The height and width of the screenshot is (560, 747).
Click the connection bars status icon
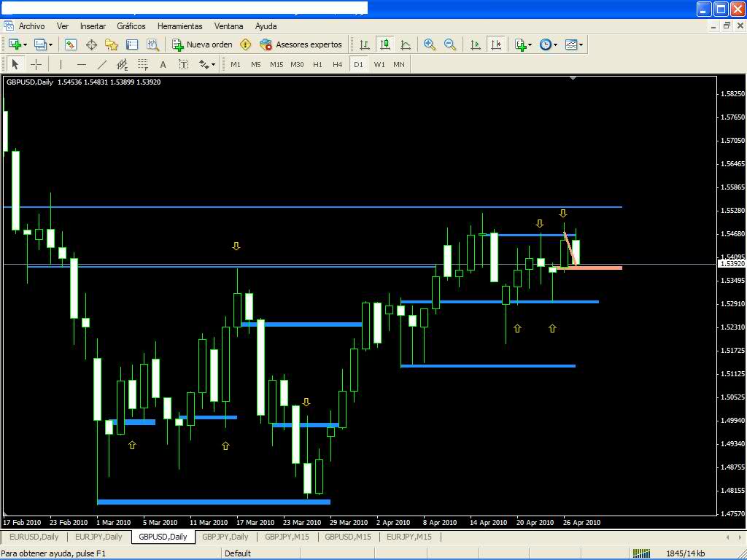coord(641,553)
